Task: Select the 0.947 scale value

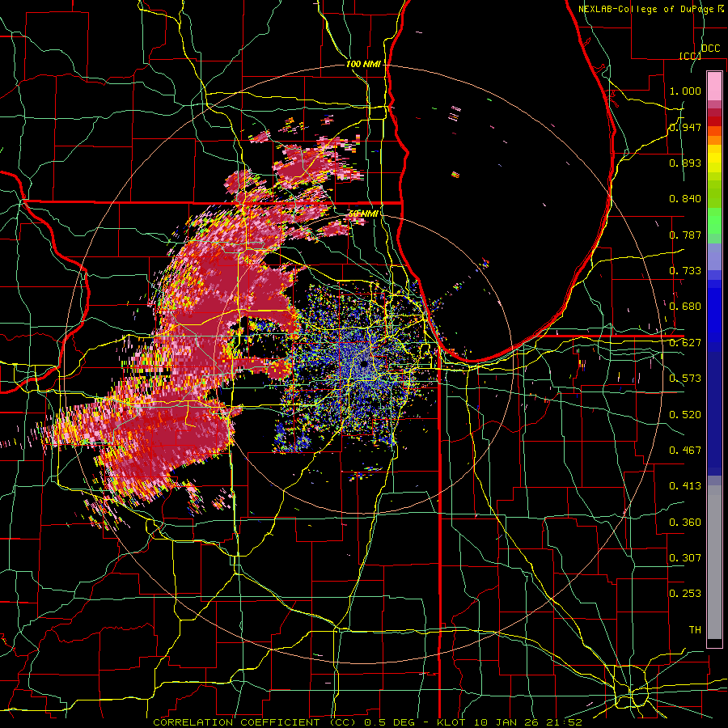Action: pyautogui.click(x=685, y=127)
